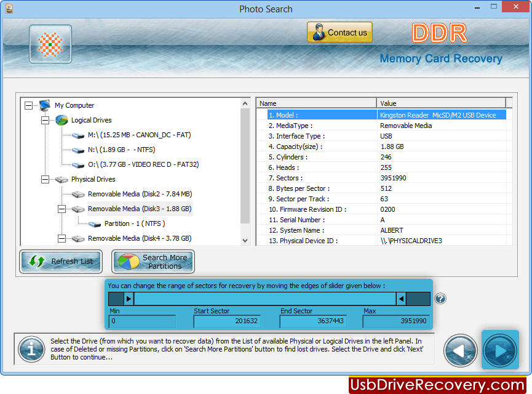Click the Disk2 removable media icon
Image resolution: width=532 pixels, height=394 pixels.
tap(78, 195)
